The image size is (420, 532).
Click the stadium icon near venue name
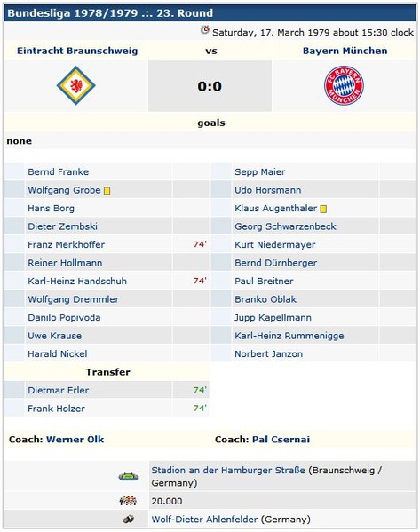point(128,476)
